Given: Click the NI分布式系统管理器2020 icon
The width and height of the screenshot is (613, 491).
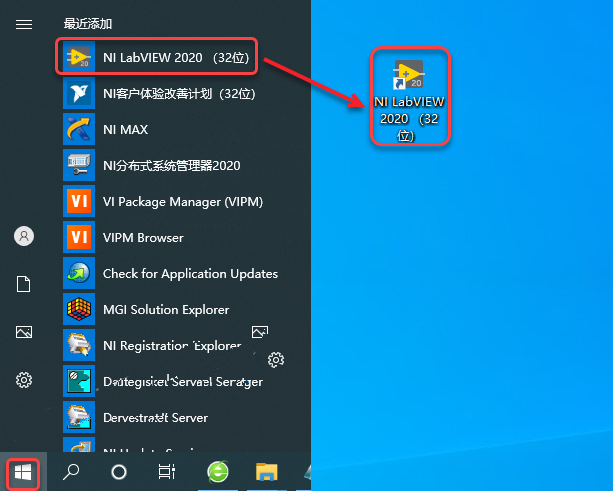Looking at the screenshot, I should 79,165.
